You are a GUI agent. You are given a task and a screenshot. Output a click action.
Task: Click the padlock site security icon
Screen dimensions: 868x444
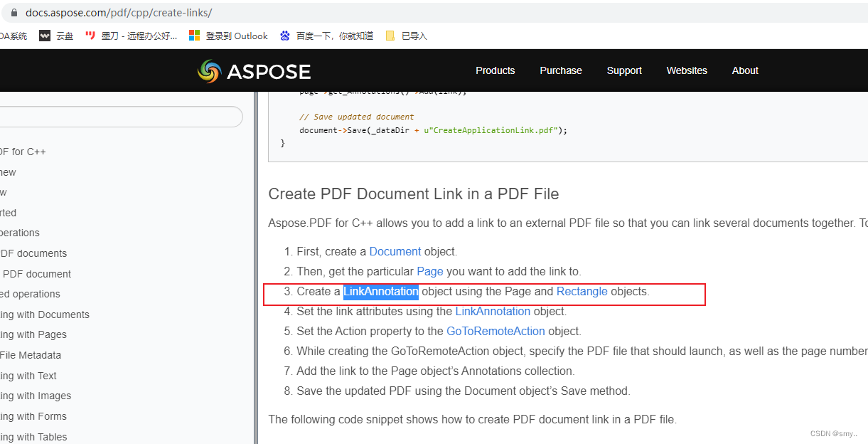pyautogui.click(x=14, y=13)
